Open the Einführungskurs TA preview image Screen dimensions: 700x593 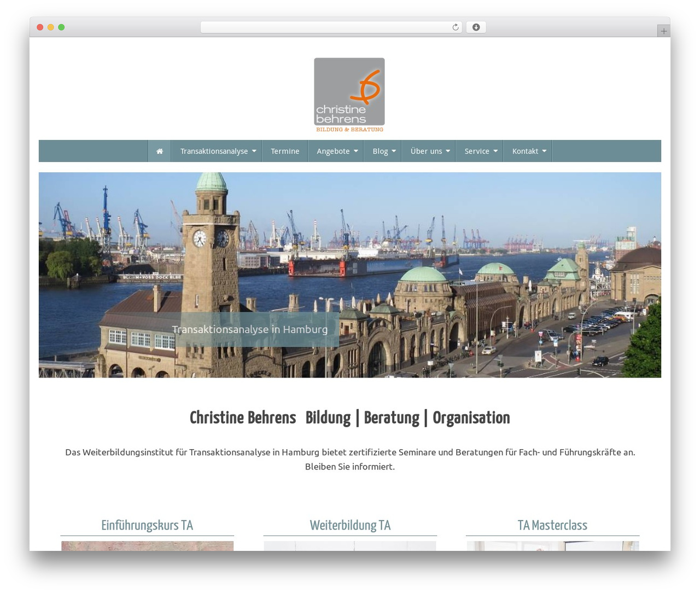[147, 546]
